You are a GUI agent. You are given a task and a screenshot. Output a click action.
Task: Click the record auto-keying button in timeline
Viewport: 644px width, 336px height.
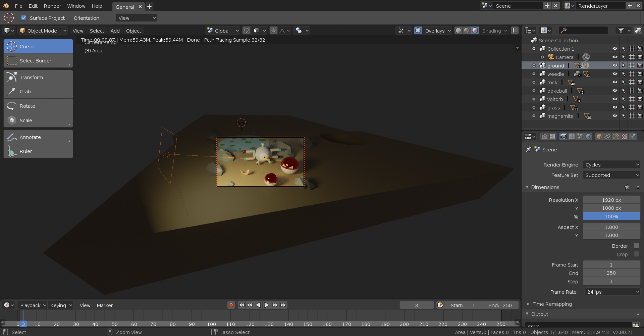[231, 305]
